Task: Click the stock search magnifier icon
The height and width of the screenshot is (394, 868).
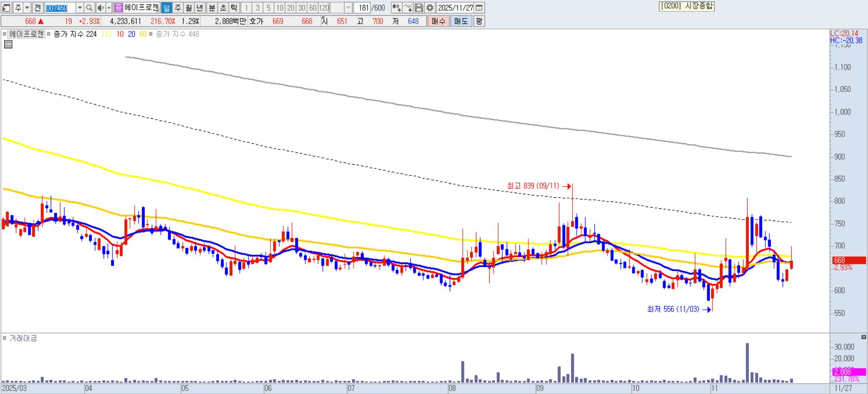Action: point(90,8)
